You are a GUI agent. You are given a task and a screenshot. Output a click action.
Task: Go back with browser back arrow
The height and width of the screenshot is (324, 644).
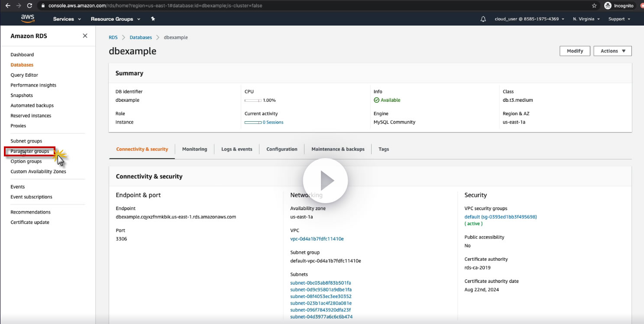(8, 6)
